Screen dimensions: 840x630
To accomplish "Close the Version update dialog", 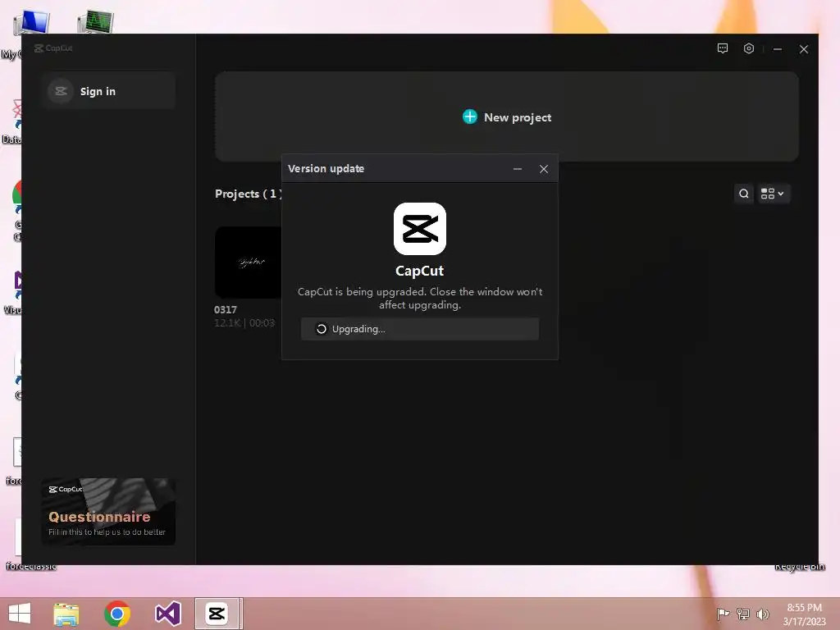I will click(x=544, y=169).
